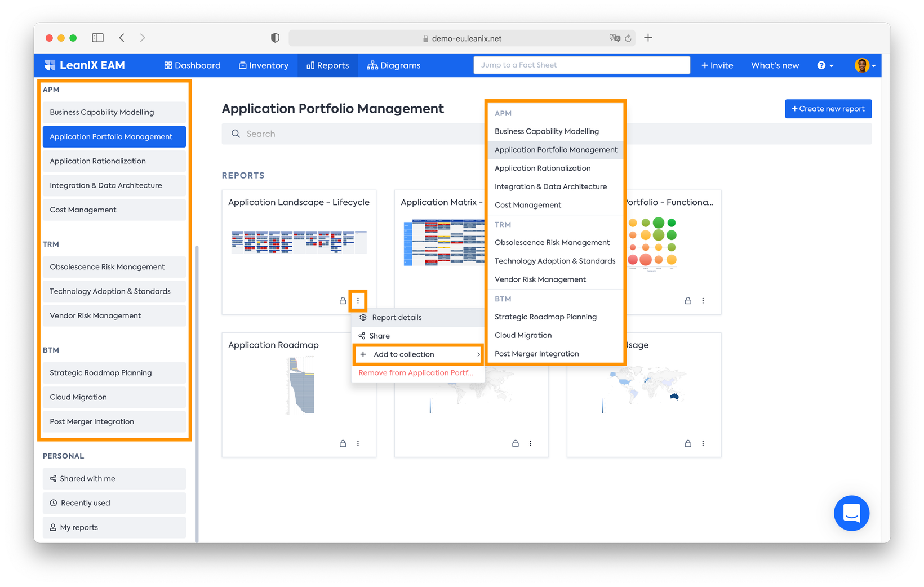The height and width of the screenshot is (587, 924).
Task: Click the Invite button
Action: click(x=717, y=65)
